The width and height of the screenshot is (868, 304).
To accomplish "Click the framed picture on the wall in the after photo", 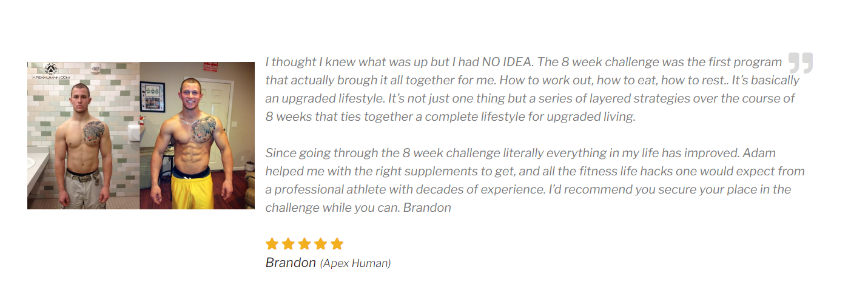I will (x=152, y=96).
